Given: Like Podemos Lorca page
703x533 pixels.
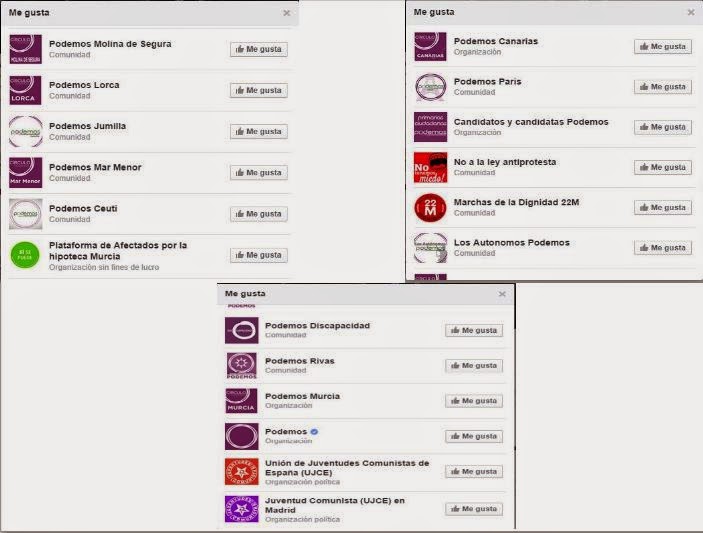Looking at the screenshot, I should coord(259,91).
